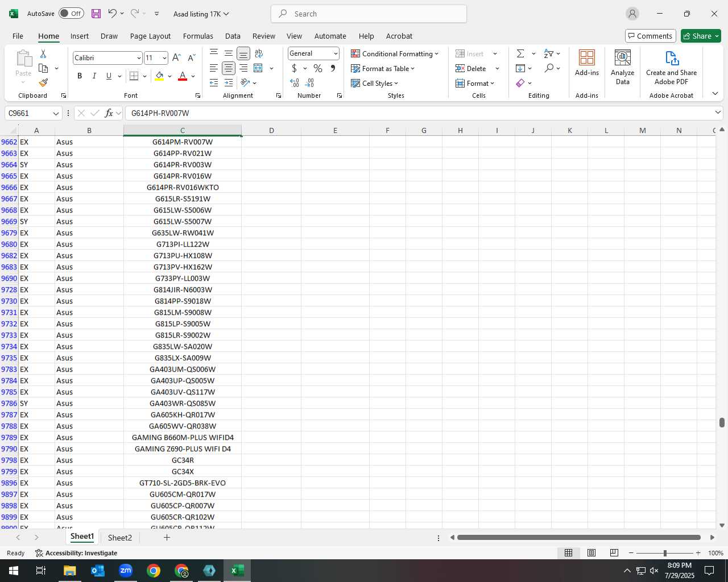The height and width of the screenshot is (582, 728).
Task: Click the font color red swatch
Action: (x=183, y=76)
